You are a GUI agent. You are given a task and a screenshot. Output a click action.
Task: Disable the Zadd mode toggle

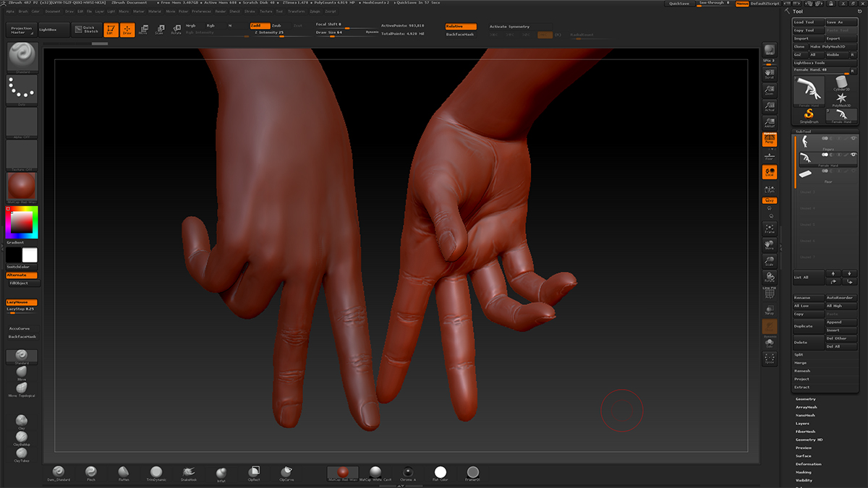pyautogui.click(x=260, y=25)
